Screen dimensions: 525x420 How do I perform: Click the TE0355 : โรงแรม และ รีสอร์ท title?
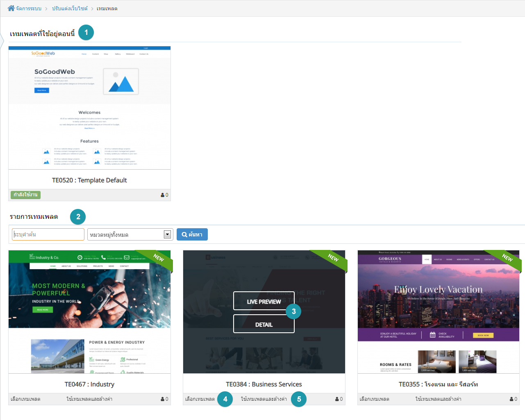coord(439,384)
